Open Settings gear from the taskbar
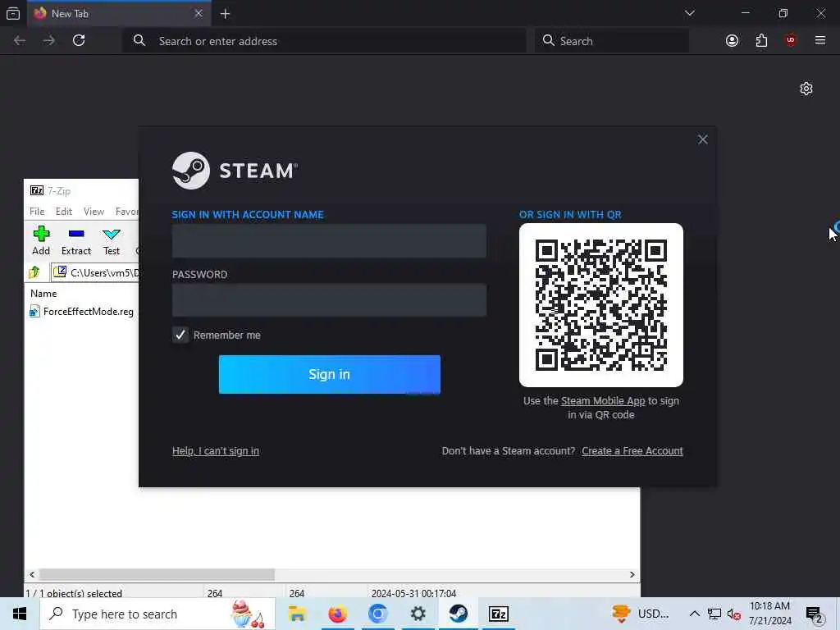The height and width of the screenshot is (630, 840). point(418,614)
